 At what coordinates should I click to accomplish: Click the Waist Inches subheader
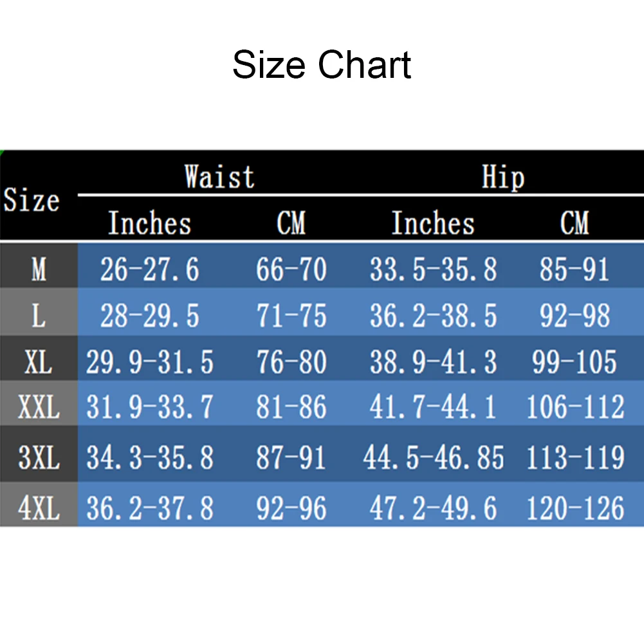[x=149, y=223]
